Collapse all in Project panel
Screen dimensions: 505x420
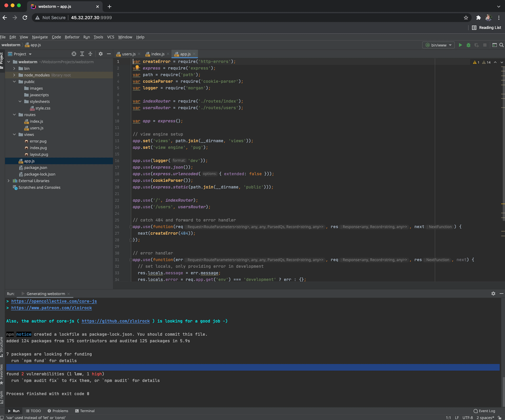[90, 54]
